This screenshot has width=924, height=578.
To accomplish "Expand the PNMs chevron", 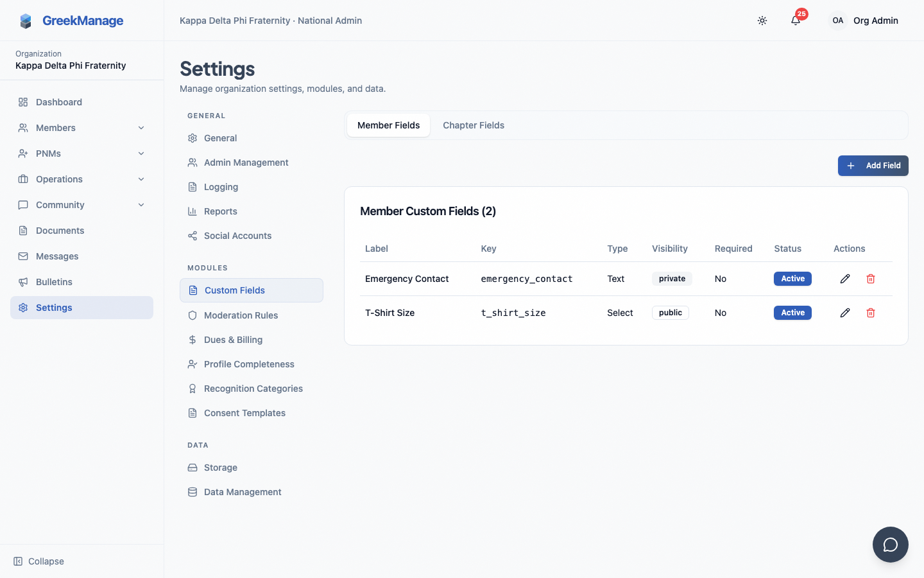I will 141,153.
